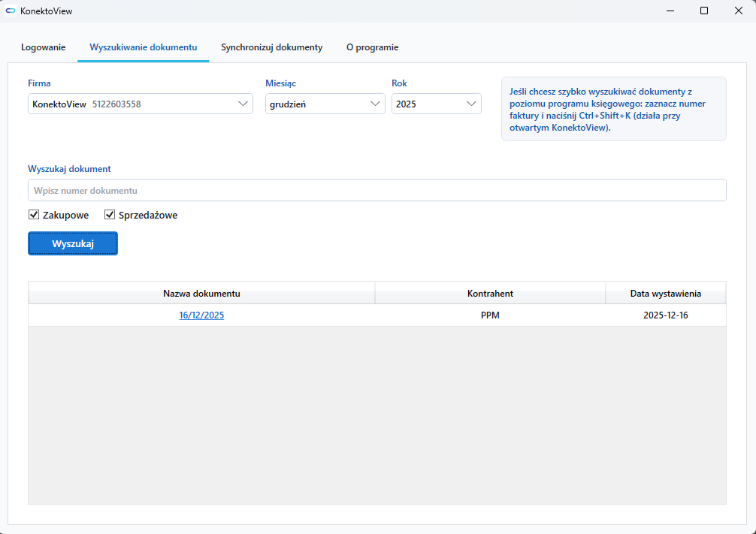
Task: Select the Wyszukiwanie dokumentu tab
Action: (143, 47)
